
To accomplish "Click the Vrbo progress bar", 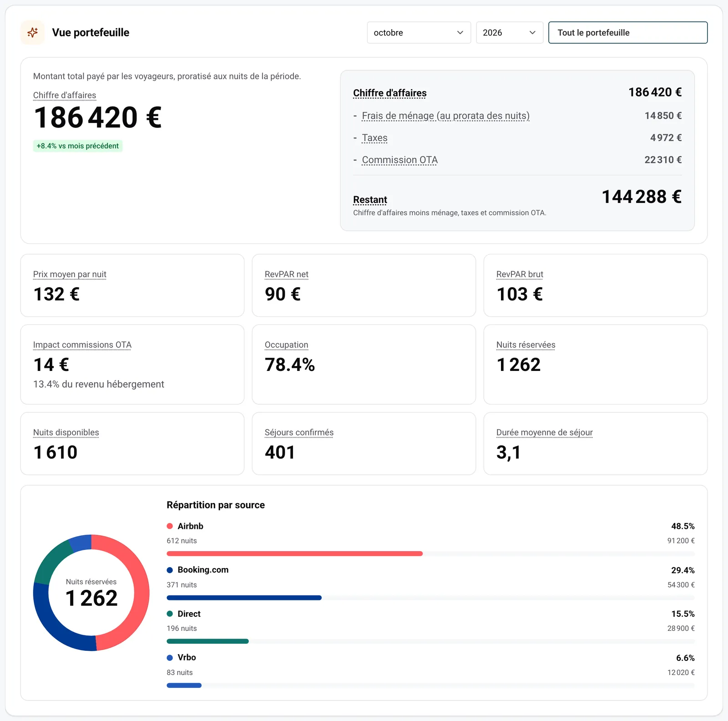I will pyautogui.click(x=184, y=685).
